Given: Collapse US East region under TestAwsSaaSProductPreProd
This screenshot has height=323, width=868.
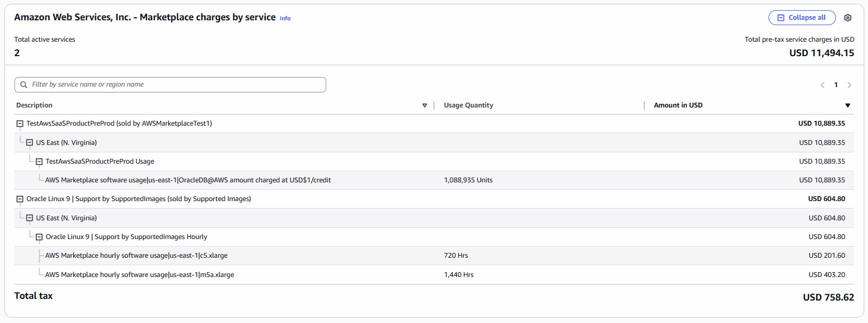Looking at the screenshot, I should [29, 143].
